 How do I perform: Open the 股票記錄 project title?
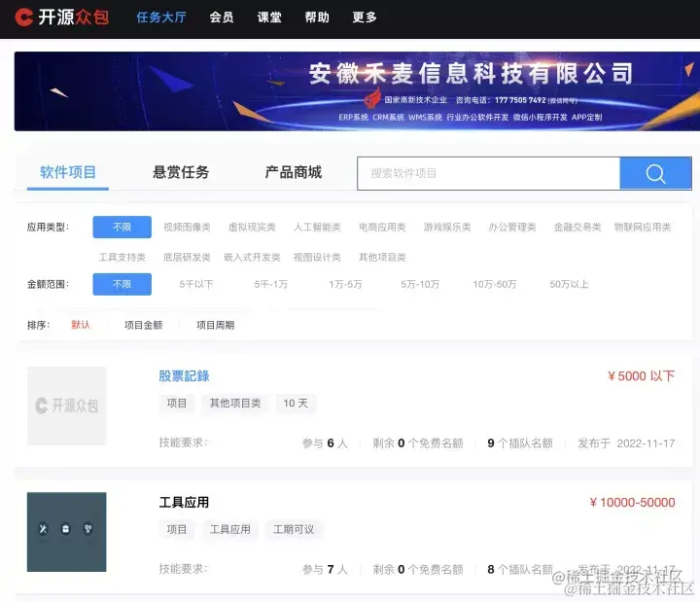coord(184,376)
